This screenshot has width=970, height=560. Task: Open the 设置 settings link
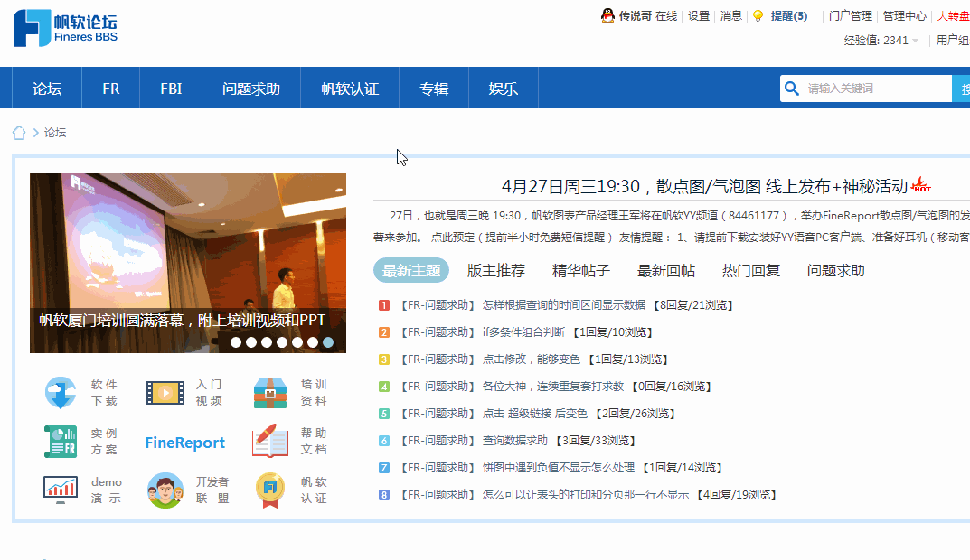click(x=699, y=16)
